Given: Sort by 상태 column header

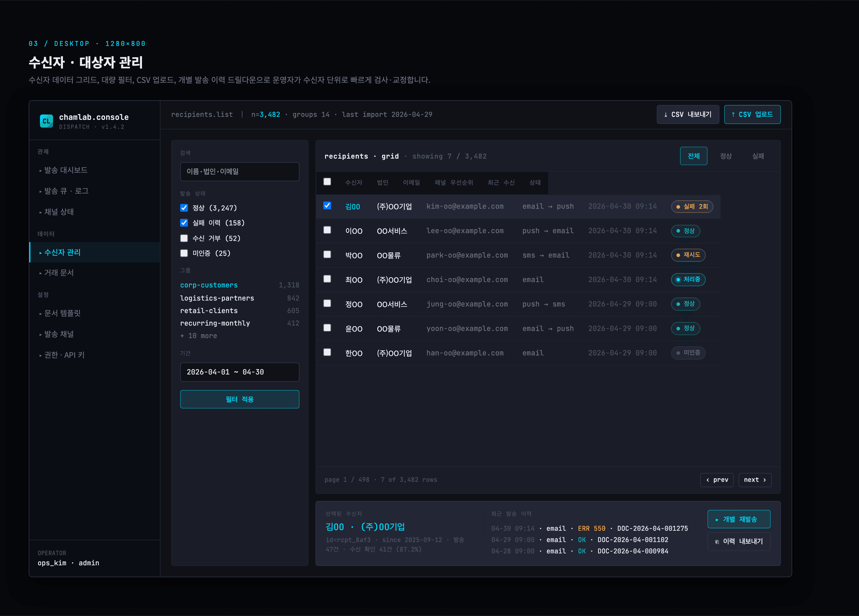Looking at the screenshot, I should point(535,182).
